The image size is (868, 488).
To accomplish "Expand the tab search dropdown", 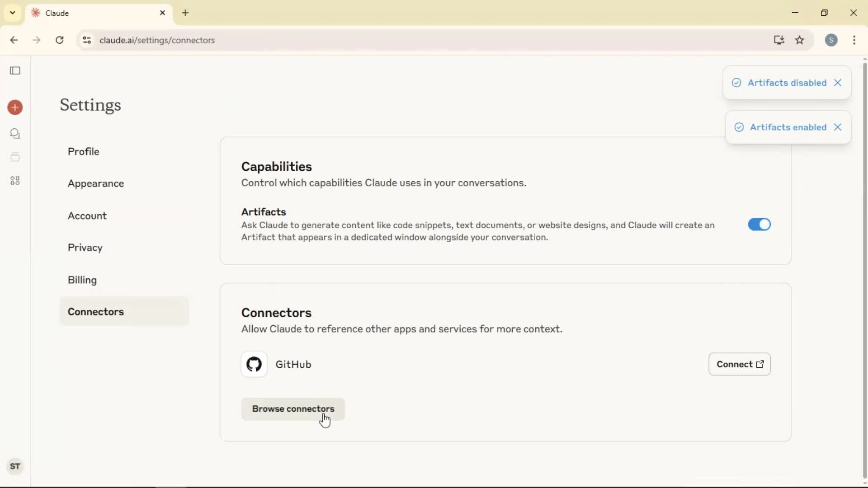I will click(13, 13).
